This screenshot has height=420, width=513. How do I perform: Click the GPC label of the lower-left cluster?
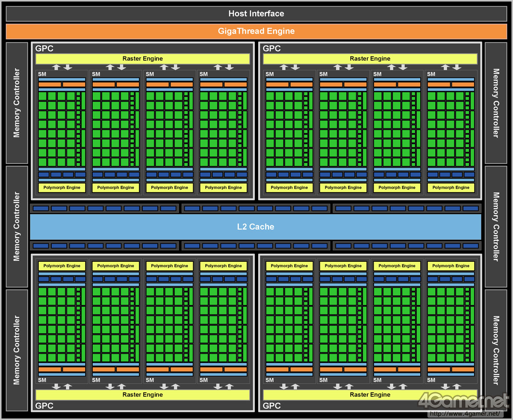click(44, 405)
